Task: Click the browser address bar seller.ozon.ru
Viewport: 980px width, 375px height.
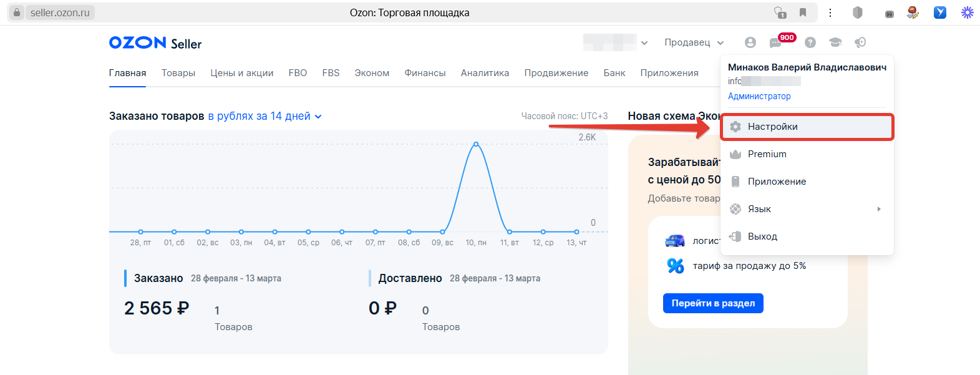Action: (x=60, y=12)
